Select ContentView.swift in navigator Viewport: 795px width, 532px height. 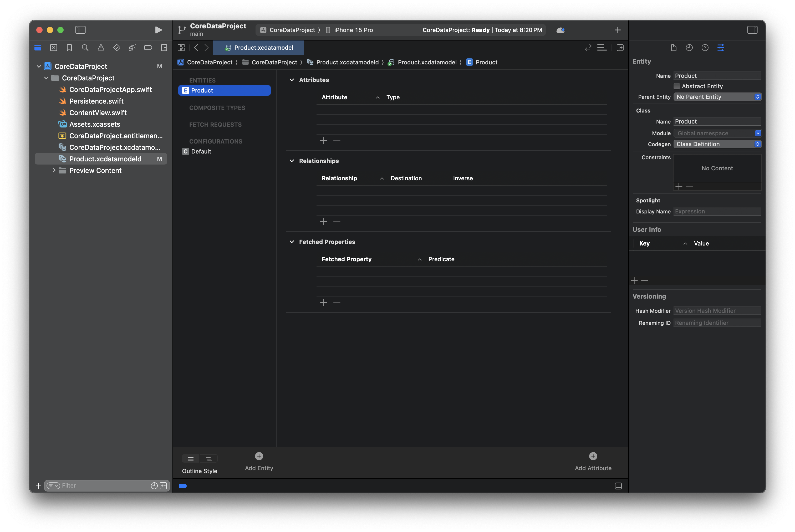(98, 113)
